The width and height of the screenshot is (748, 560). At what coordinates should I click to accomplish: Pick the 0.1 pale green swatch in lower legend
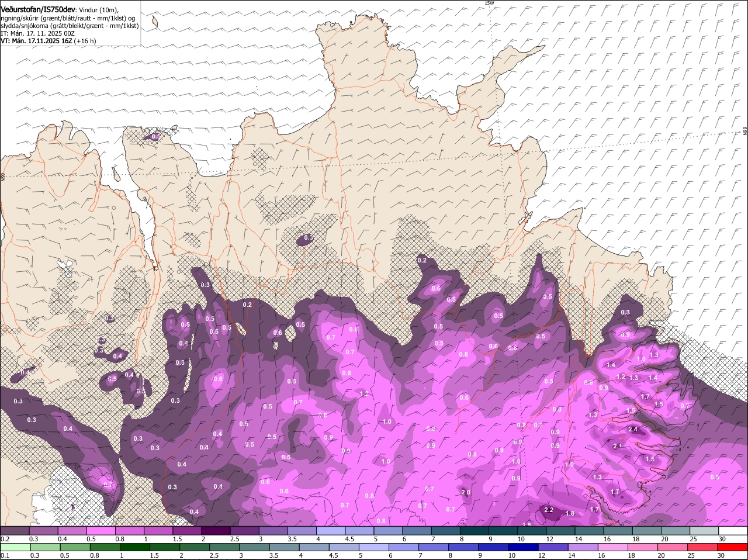15,547
